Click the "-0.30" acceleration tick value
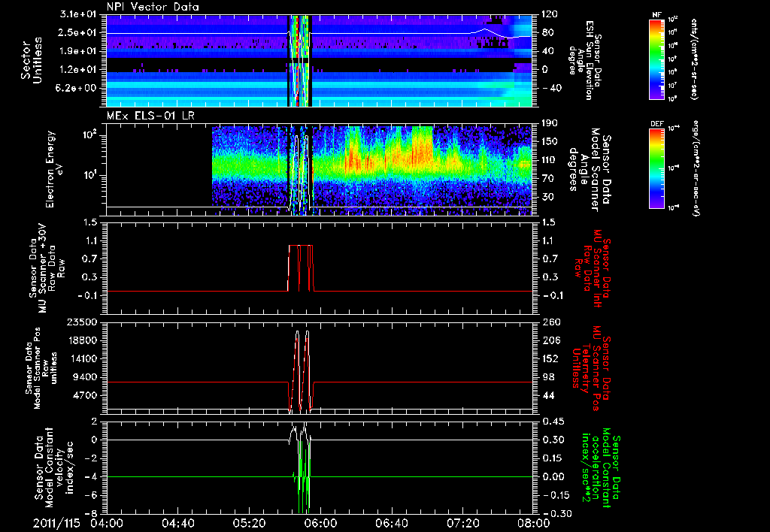Image resolution: width=770 pixels, height=532 pixels. coord(557,513)
